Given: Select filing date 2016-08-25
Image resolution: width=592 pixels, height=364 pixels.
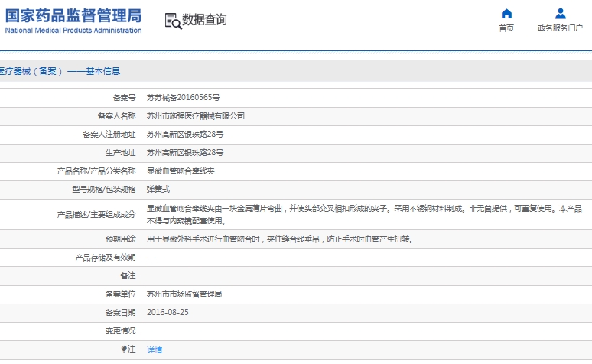Looking at the screenshot, I should 168,312.
